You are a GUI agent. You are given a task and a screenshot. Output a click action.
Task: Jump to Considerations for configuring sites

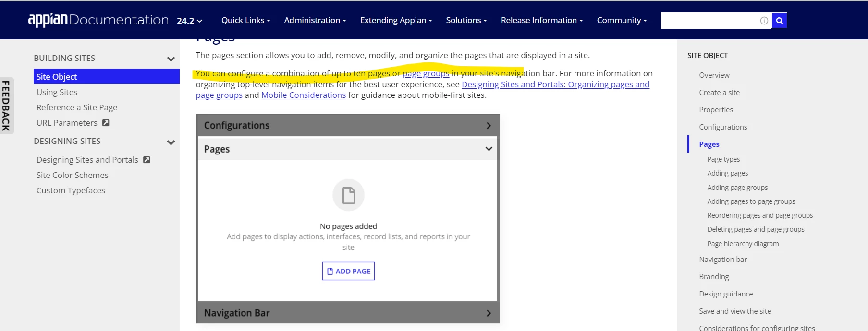point(757,328)
